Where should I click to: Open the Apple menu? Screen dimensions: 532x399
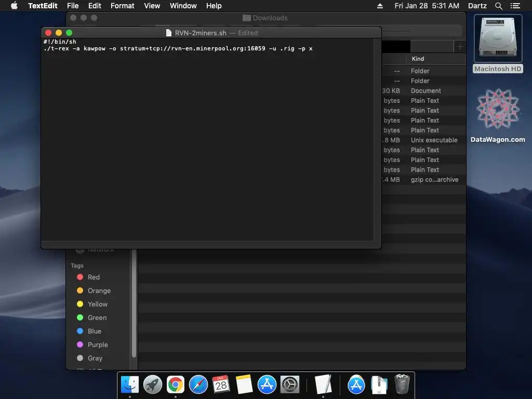14,6
